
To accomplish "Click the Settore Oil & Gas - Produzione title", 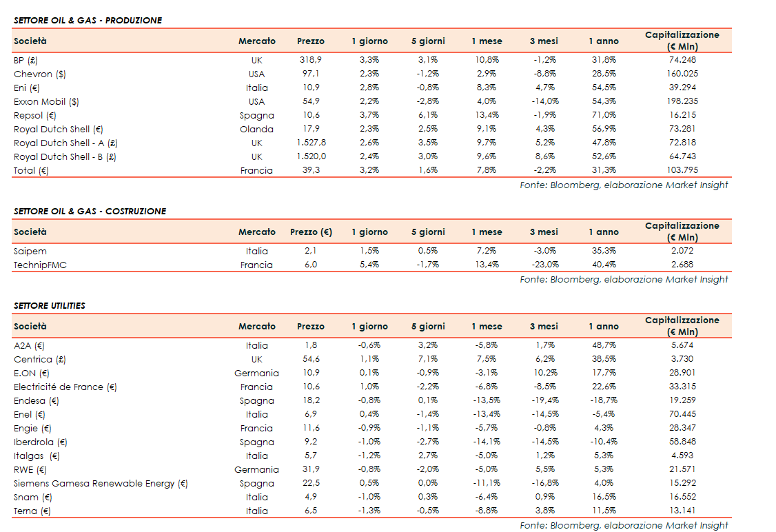I will point(88,21).
